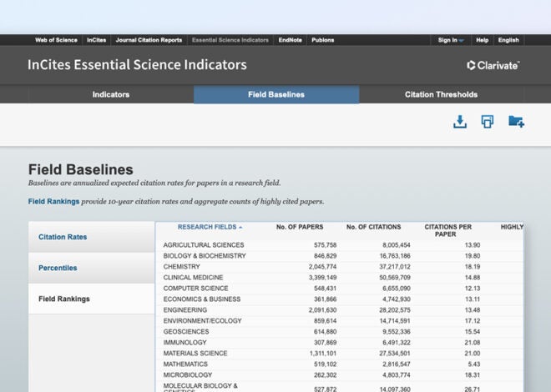Select Percentiles in sidebar
The image size is (551, 392).
pyautogui.click(x=58, y=268)
